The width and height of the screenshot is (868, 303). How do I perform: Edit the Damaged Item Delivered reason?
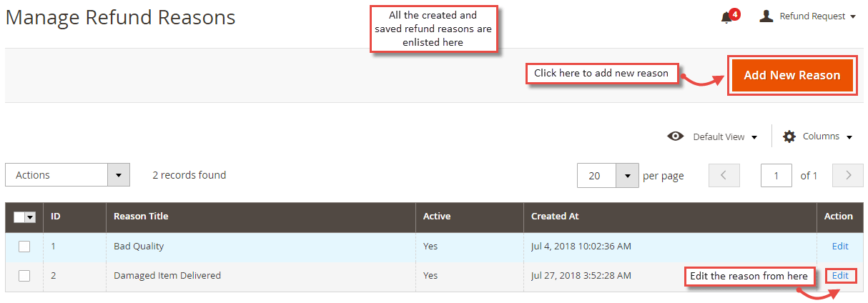840,276
